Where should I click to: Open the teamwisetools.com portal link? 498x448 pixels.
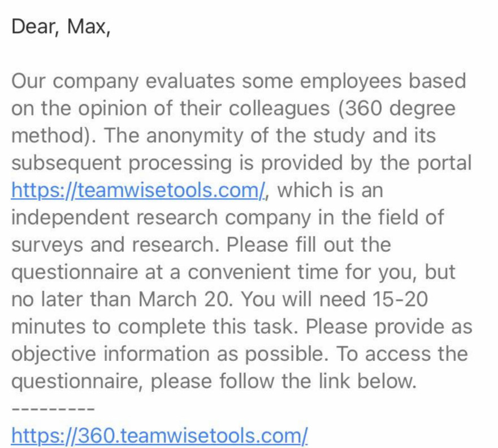[138, 190]
